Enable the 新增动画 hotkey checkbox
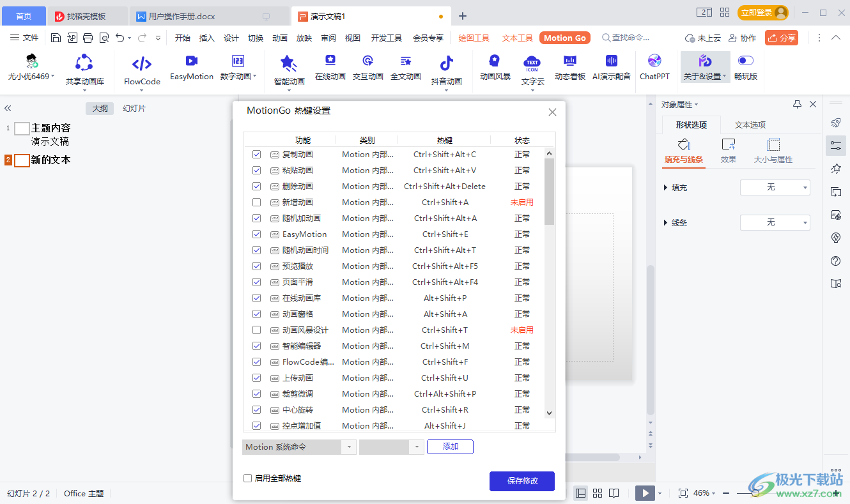 click(257, 202)
